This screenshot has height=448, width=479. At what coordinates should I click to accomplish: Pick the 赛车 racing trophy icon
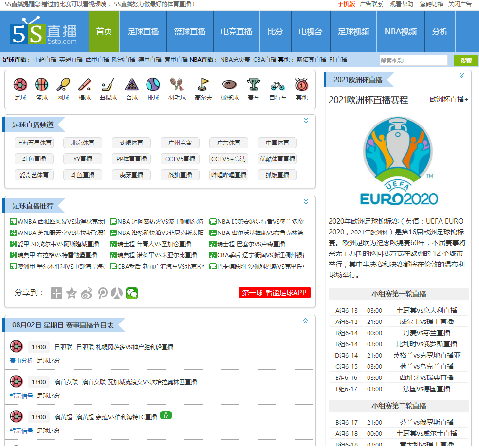click(x=253, y=85)
